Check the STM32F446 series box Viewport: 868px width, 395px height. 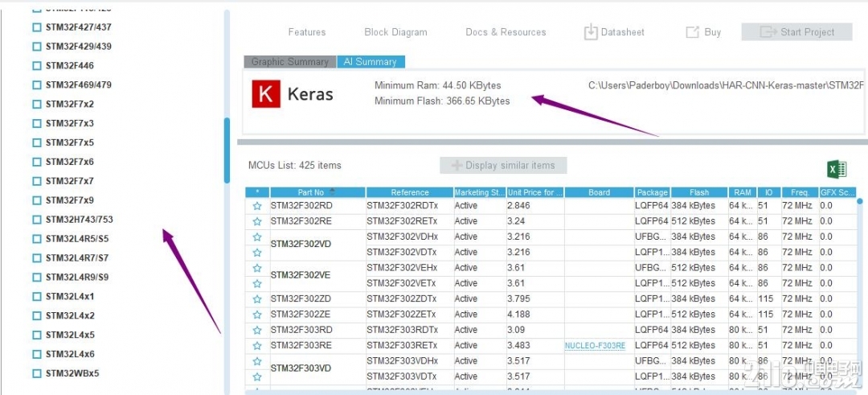point(36,66)
